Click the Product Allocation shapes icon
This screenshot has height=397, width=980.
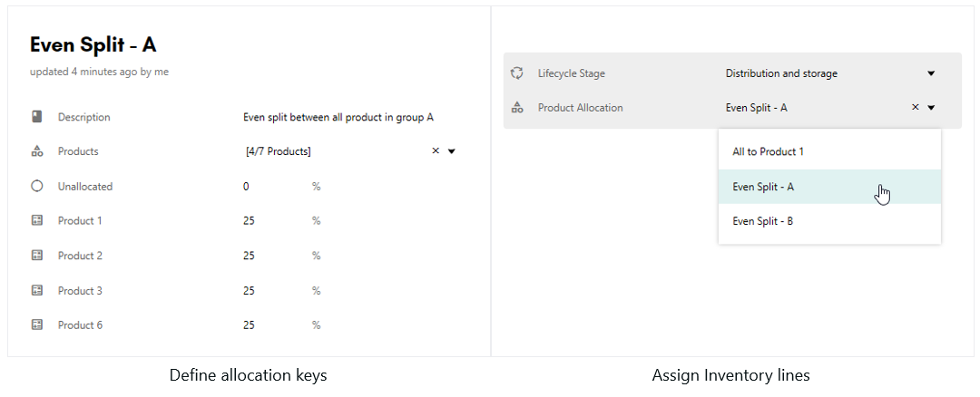coord(517,107)
